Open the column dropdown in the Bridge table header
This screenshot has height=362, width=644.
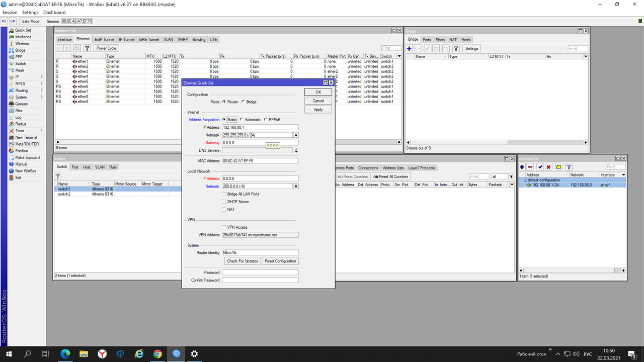586,57
